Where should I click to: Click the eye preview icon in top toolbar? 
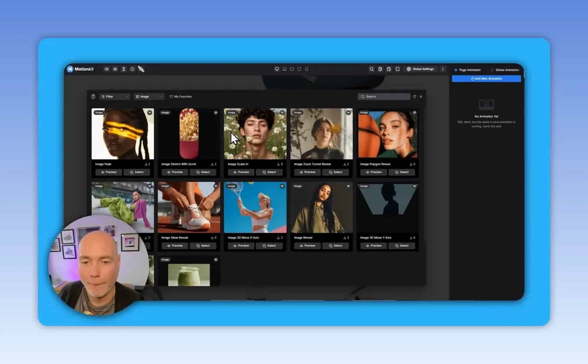(x=115, y=69)
